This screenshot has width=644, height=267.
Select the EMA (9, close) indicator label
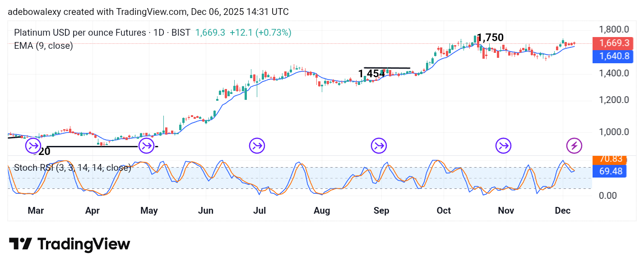coord(43,46)
